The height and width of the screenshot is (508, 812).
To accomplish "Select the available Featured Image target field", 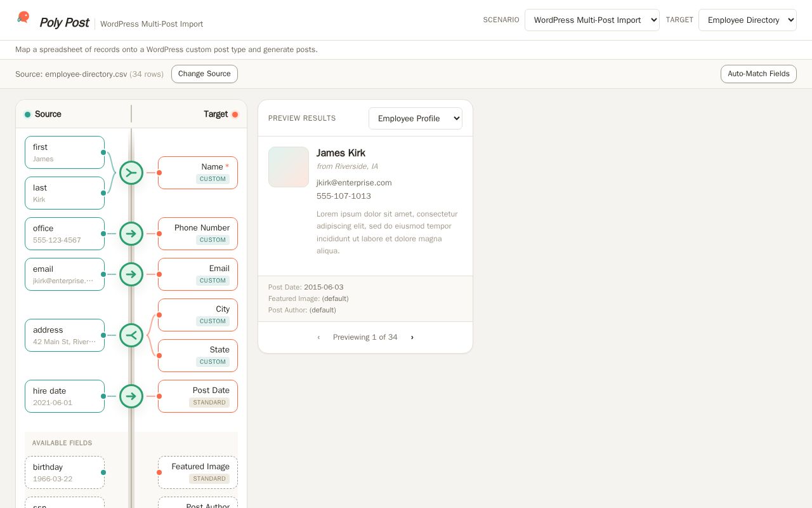I will pyautogui.click(x=198, y=472).
